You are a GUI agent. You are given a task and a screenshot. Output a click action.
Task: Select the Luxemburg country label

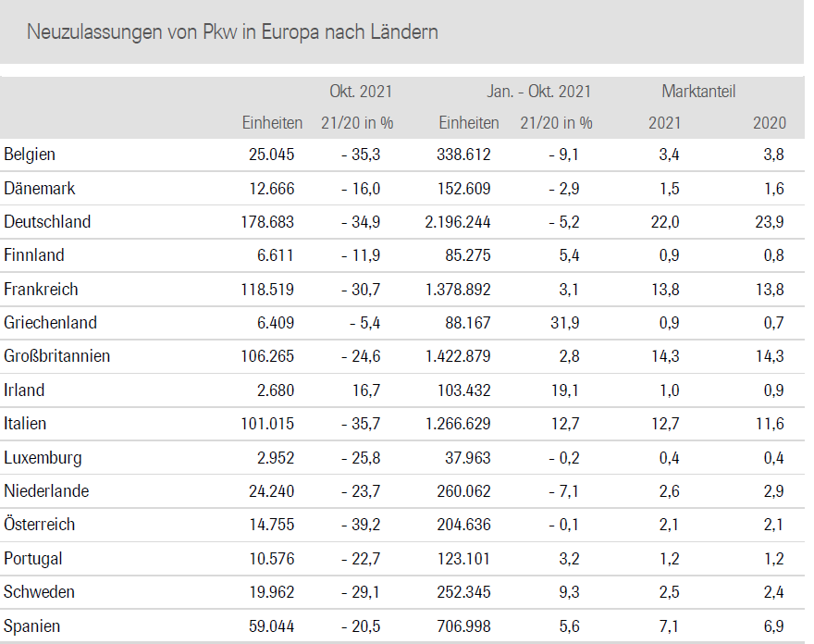[x=43, y=457]
